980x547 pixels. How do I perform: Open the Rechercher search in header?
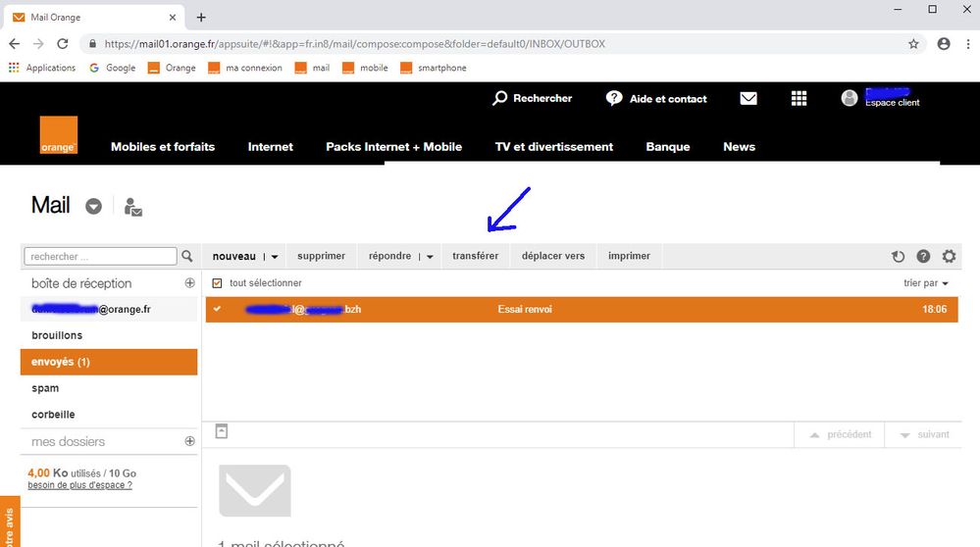point(532,98)
